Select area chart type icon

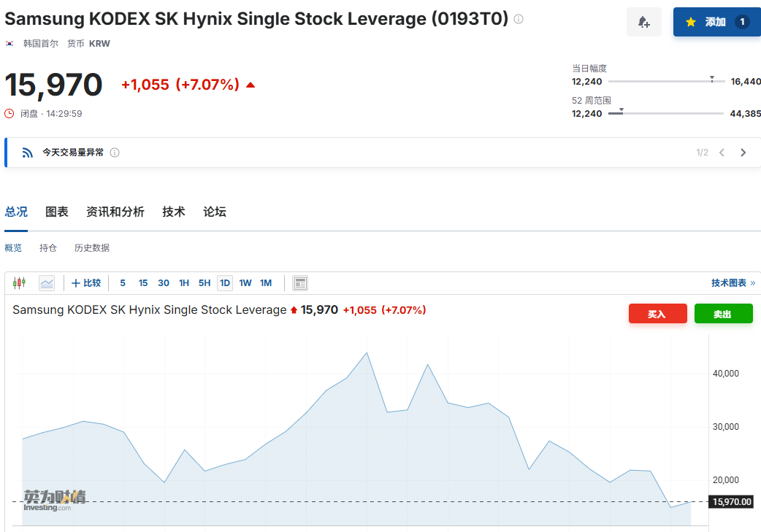point(47,282)
